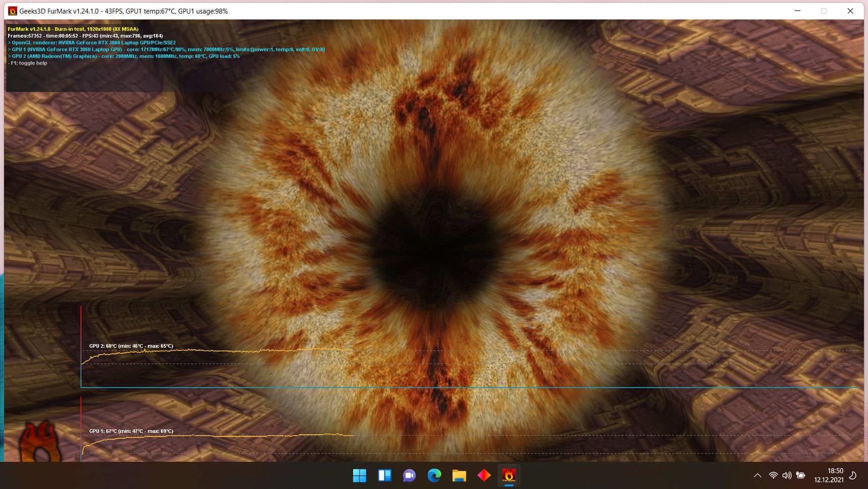868x489 pixels.
Task: Minimize the FurMark window
Action: [797, 11]
